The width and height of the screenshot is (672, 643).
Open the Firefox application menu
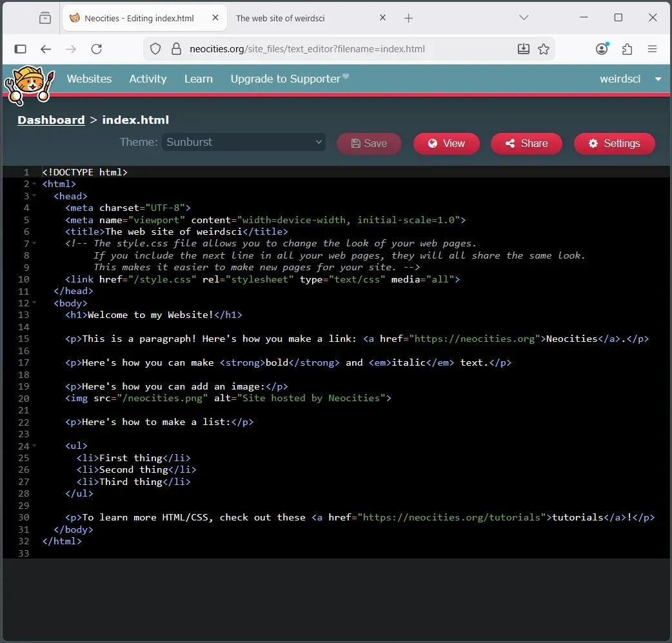point(652,49)
